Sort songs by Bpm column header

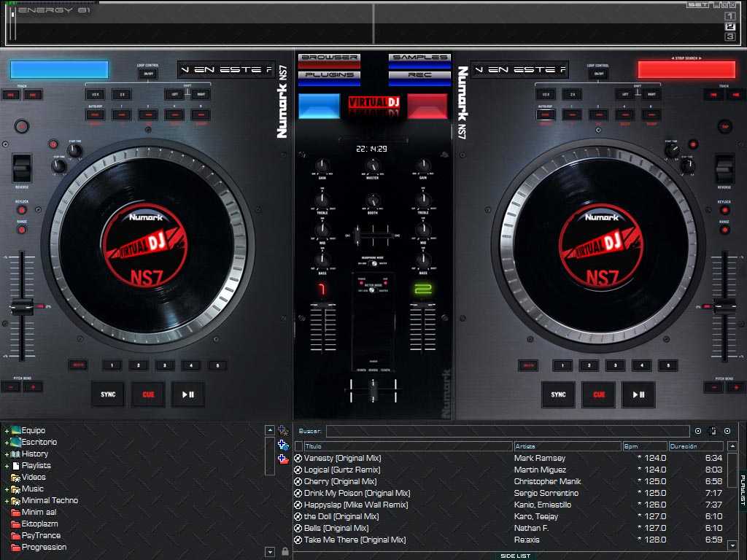tap(645, 446)
